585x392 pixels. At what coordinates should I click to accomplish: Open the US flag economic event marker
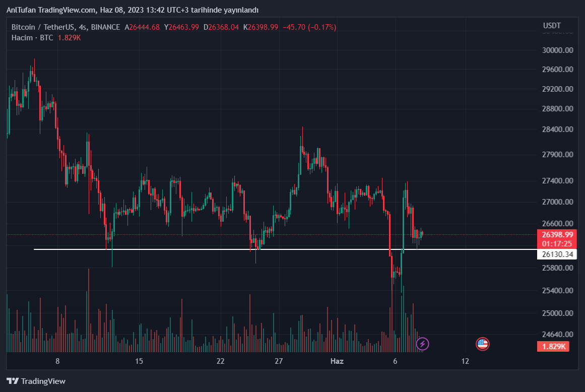[x=482, y=344]
